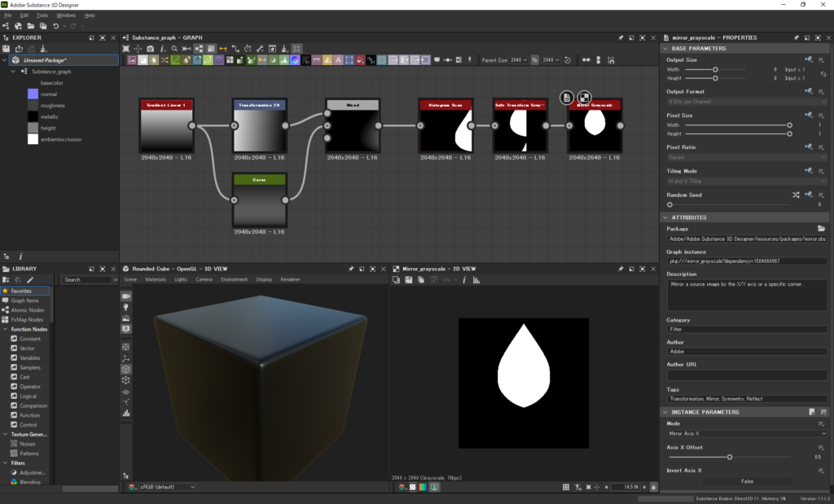This screenshot has width=834, height=504.
Task: Click the Axis X Offset slider handle
Action: 730,457
